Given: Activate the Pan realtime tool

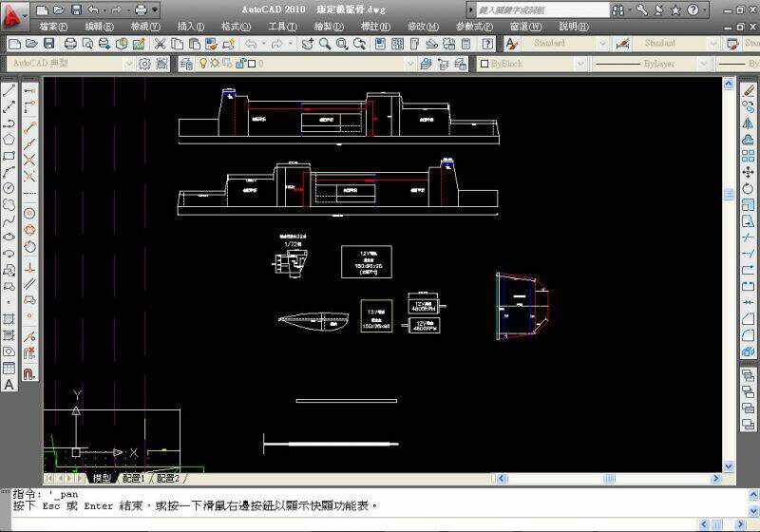Looking at the screenshot, I should pos(309,44).
